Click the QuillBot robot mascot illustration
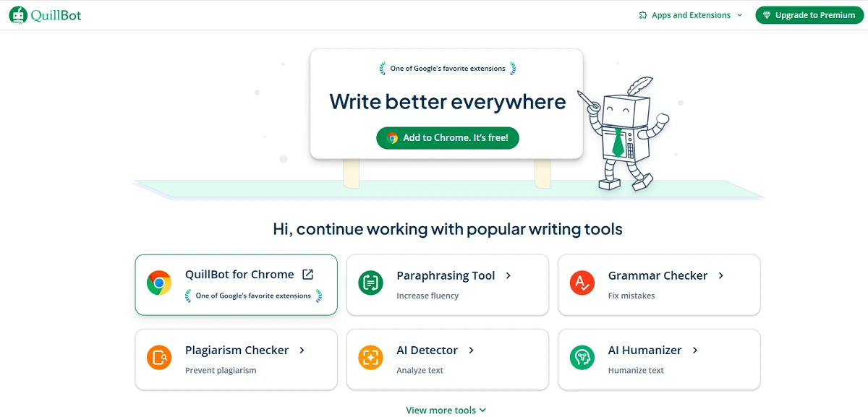 click(624, 134)
